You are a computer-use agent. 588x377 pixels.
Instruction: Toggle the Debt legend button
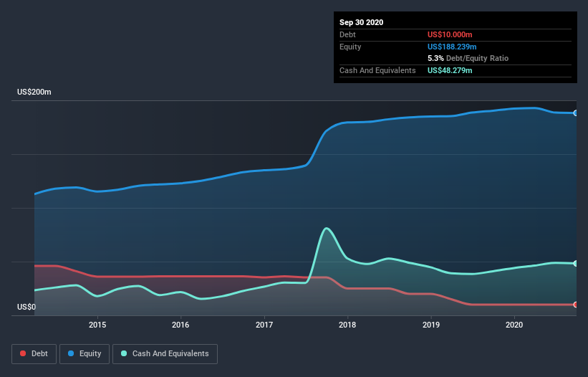pos(34,354)
